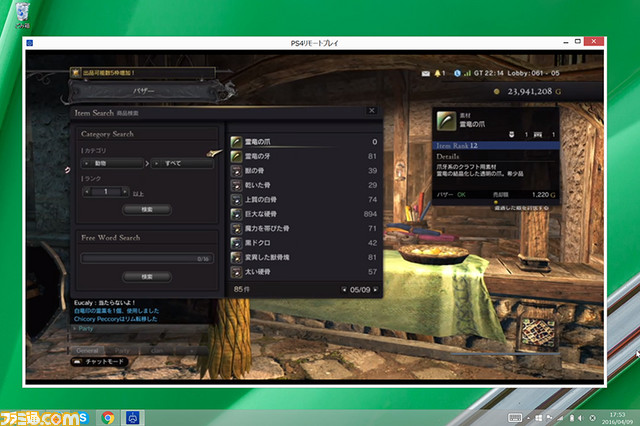Open the first category dropdown
Viewport: 640px width, 426px height.
click(x=113, y=163)
